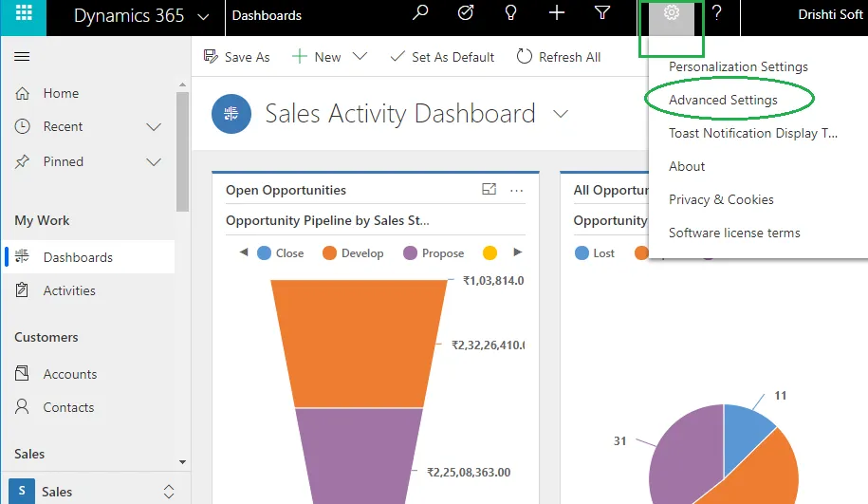Click Set As Default button
Screen dimensions: 868x504
pyautogui.click(x=442, y=57)
